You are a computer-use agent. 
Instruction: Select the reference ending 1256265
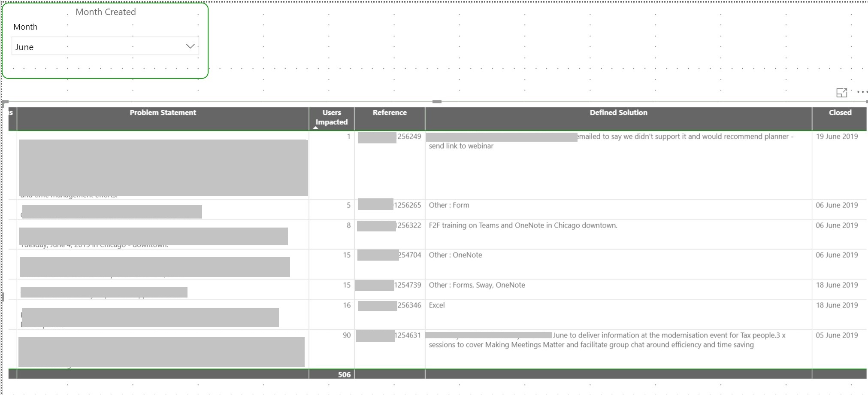click(407, 205)
